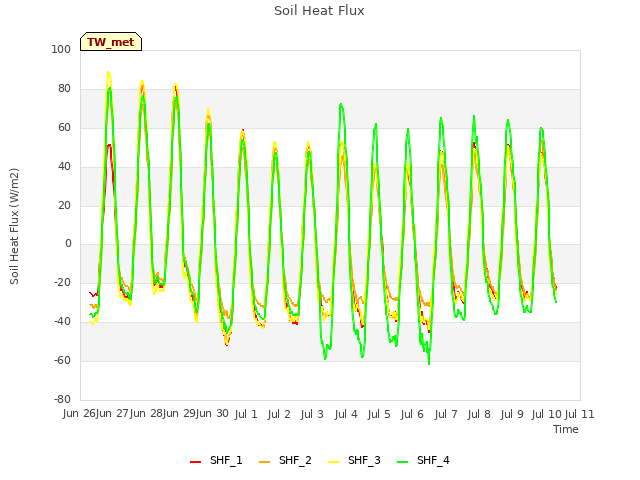640x480 pixels.
Task: Click the Jul 7 x-axis date label
Action: [x=446, y=414]
